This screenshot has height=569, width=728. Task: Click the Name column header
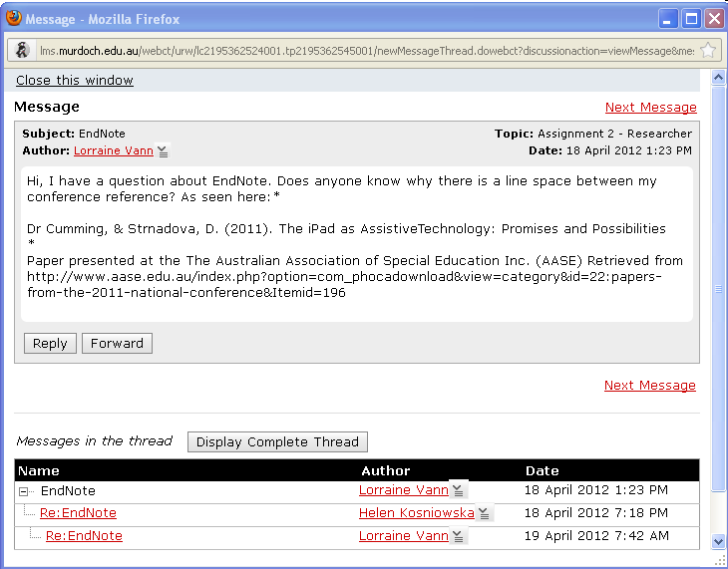(39, 471)
